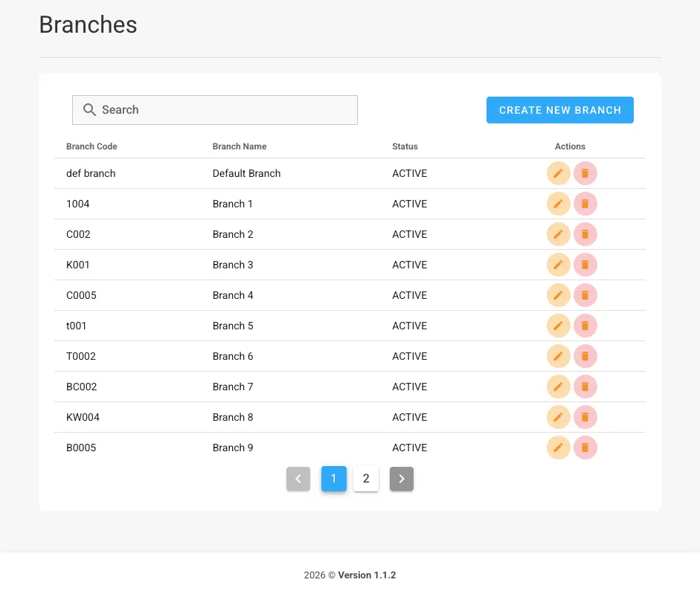Screen dimensions: 700x591
Task: Click Create New Branch button
Action: coord(560,110)
